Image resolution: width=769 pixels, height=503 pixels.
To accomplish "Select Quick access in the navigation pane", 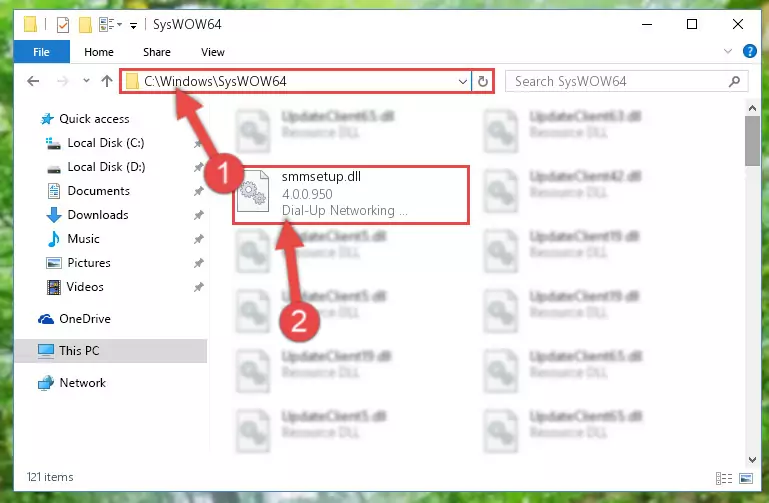I will click(x=94, y=119).
